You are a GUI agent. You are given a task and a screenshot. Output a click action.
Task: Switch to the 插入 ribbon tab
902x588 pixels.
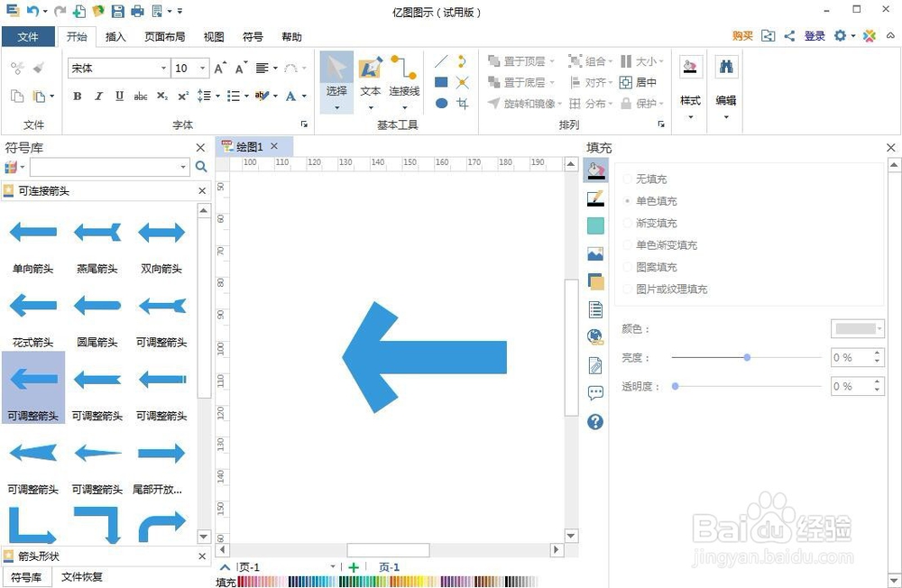117,37
